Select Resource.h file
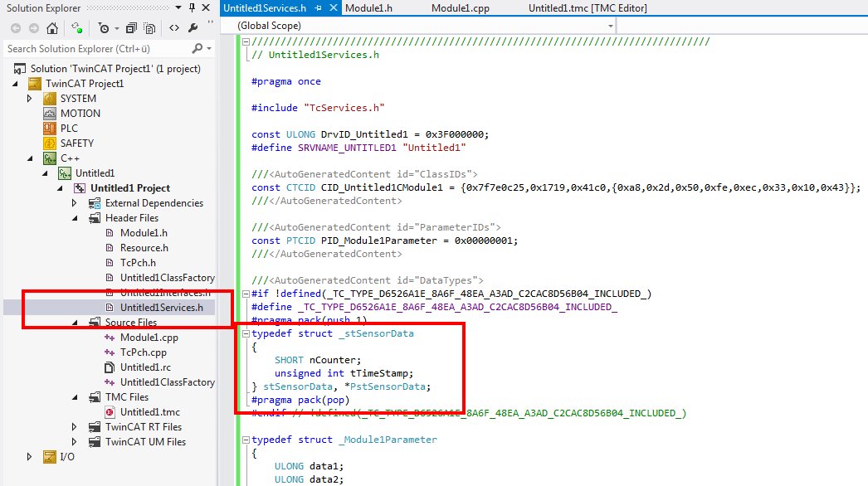This screenshot has height=486, width=868. click(x=144, y=248)
